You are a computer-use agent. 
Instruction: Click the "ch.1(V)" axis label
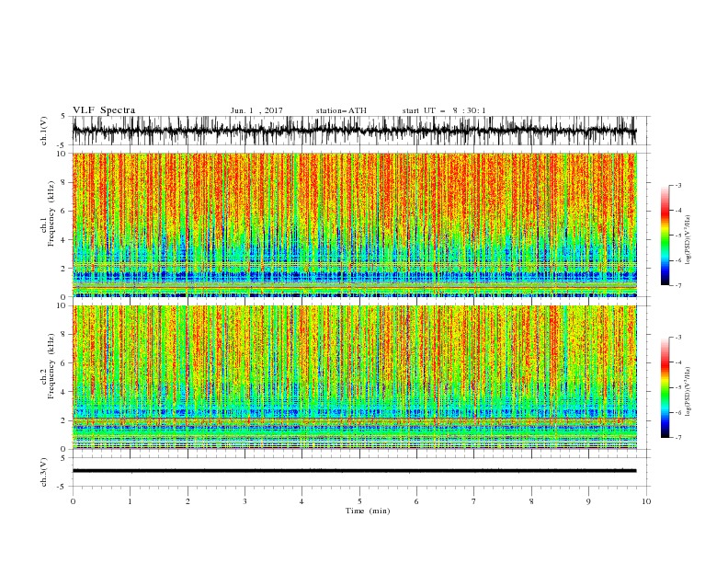pos(44,131)
